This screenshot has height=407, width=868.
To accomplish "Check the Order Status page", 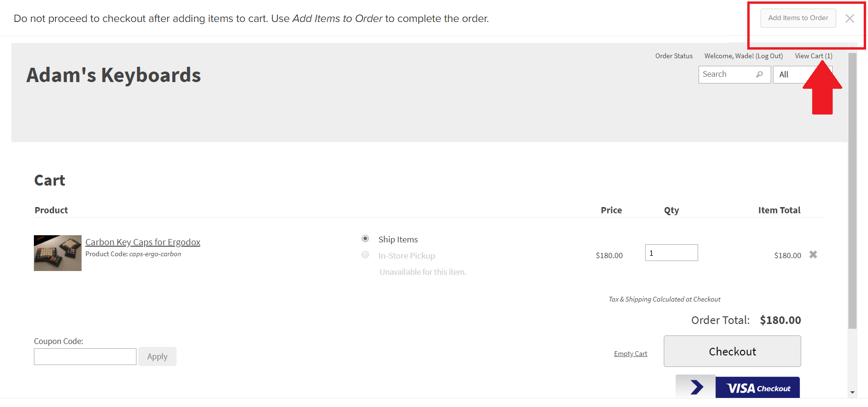I will tap(674, 56).
